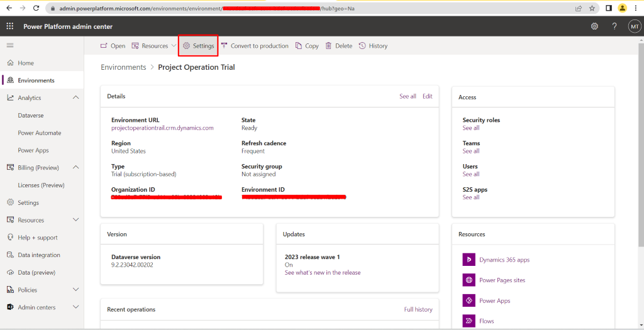This screenshot has width=644, height=330.
Task: Click the Data integration icon
Action: click(10, 255)
